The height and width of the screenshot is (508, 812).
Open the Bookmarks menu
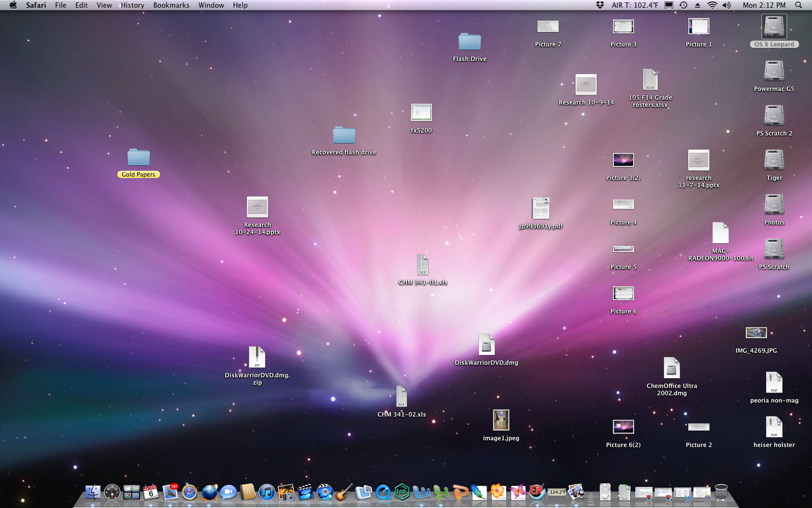pyautogui.click(x=171, y=5)
